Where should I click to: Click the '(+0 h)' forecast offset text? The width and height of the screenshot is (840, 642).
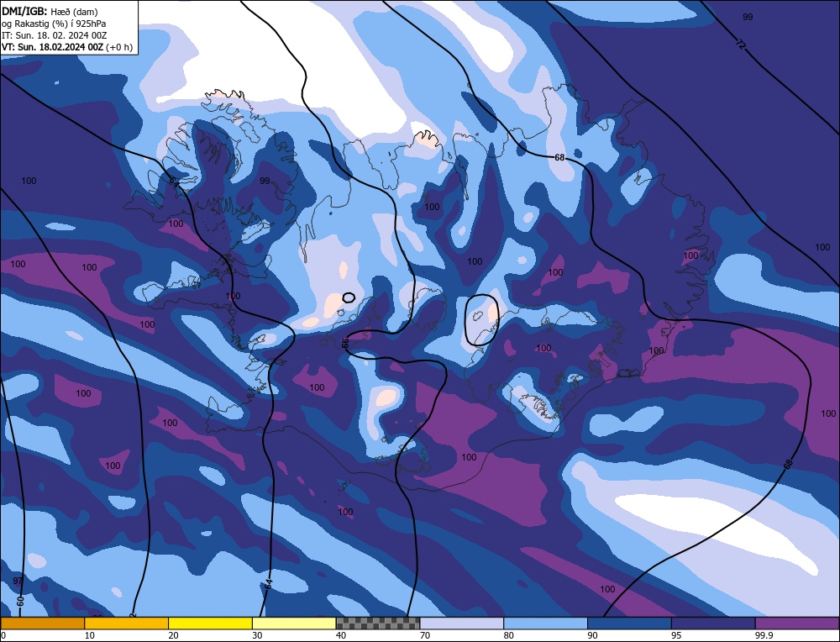click(x=119, y=47)
